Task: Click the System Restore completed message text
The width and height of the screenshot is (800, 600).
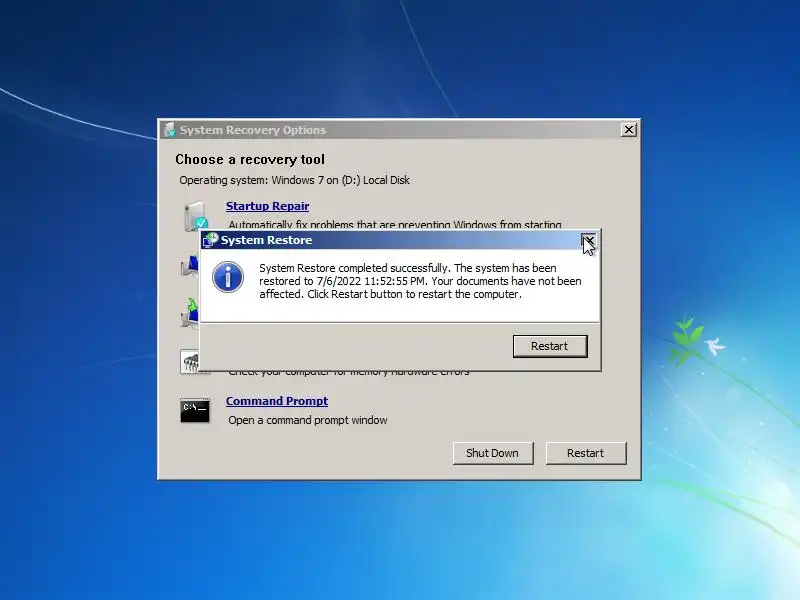Action: click(420, 281)
